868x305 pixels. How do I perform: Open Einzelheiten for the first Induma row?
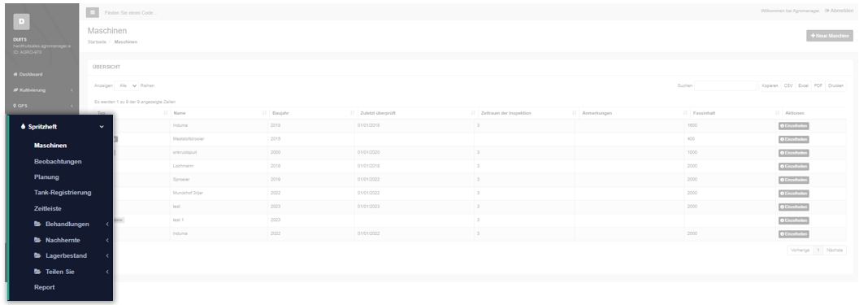click(x=793, y=125)
